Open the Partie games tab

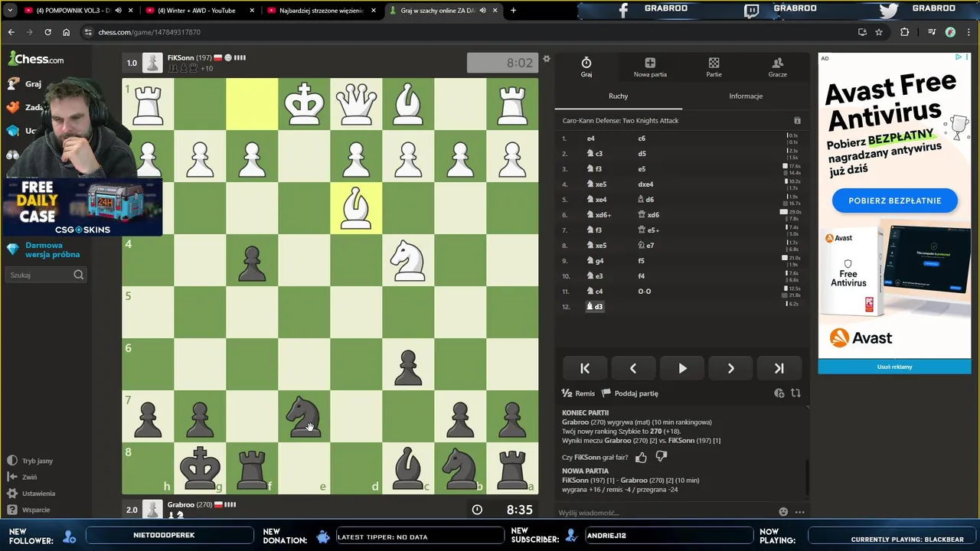pos(714,67)
